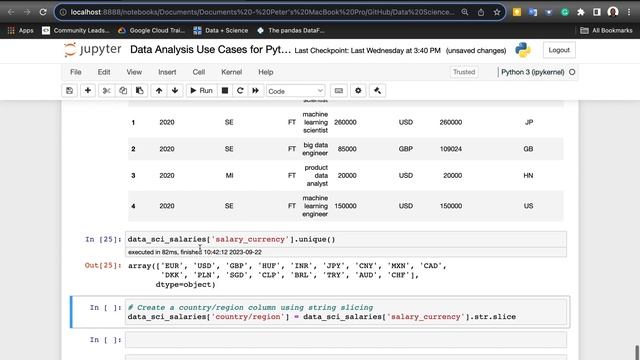Click the 'product data analyst' job title cell

[316, 176]
